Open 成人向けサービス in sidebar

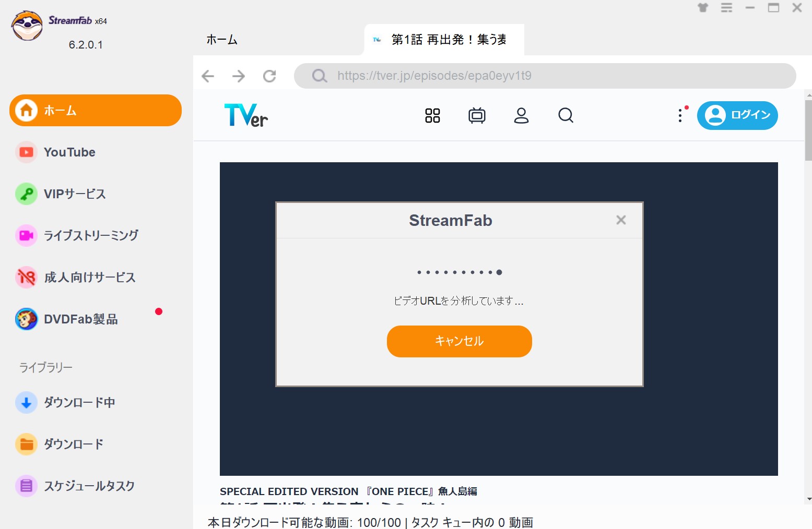96,278
